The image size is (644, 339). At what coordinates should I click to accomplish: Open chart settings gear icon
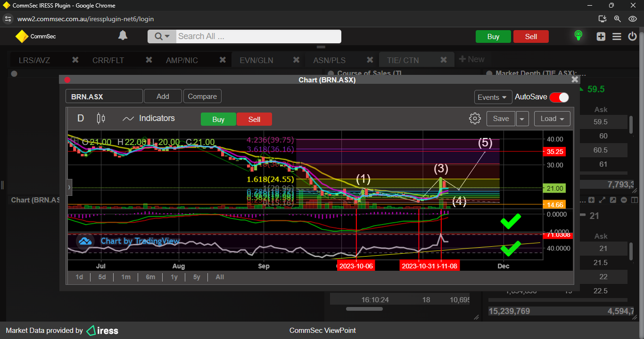[x=475, y=119]
